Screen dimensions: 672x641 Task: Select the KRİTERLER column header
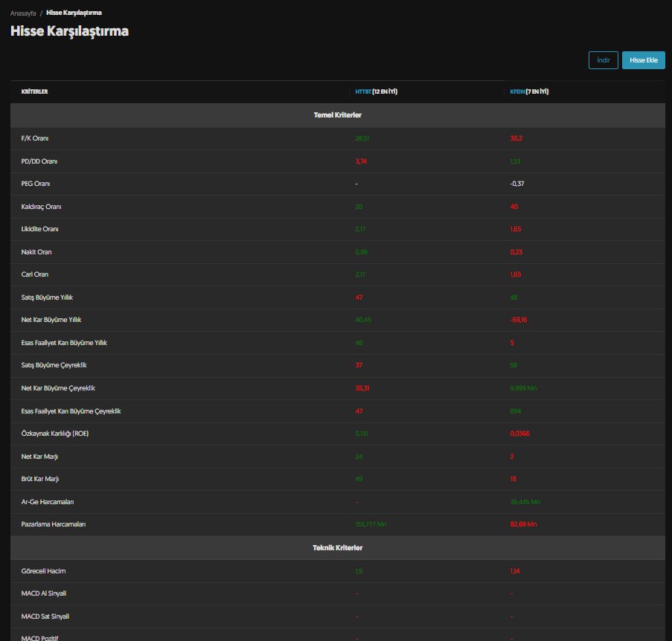coord(35,91)
